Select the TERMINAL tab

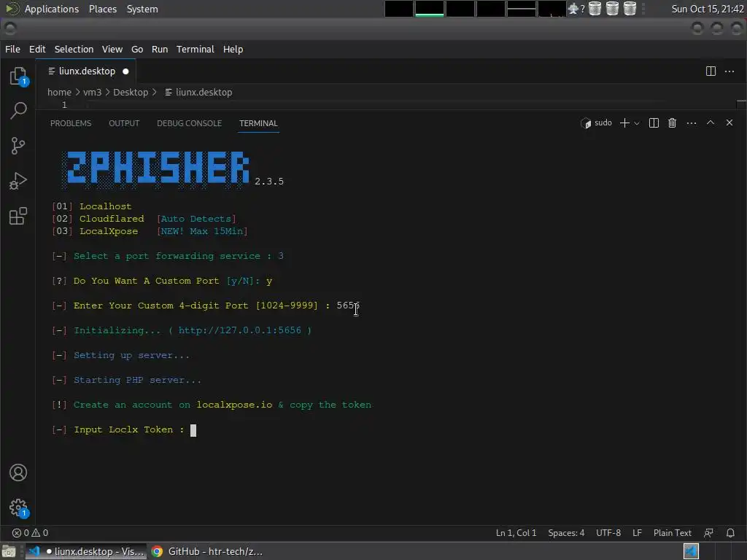(258, 123)
